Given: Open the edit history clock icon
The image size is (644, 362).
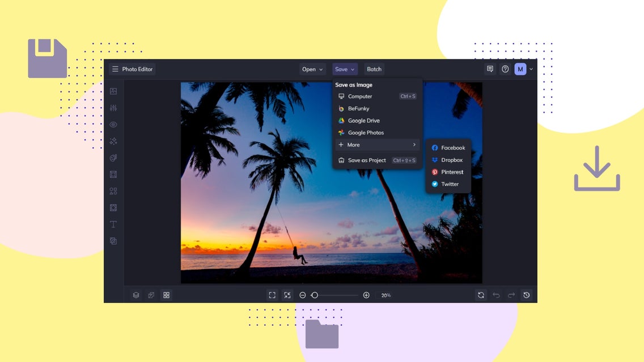Looking at the screenshot, I should pyautogui.click(x=527, y=295).
